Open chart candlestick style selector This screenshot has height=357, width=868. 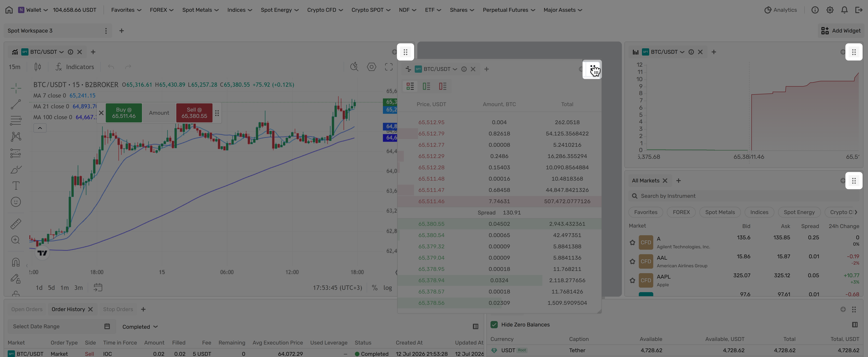[x=38, y=67]
